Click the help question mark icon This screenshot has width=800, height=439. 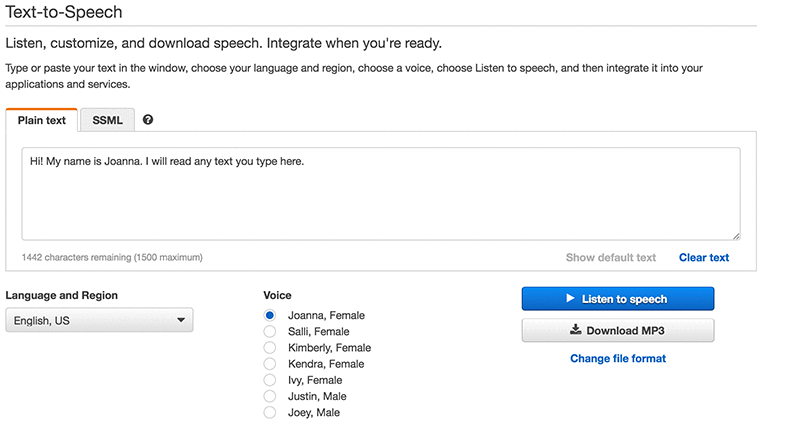[148, 120]
